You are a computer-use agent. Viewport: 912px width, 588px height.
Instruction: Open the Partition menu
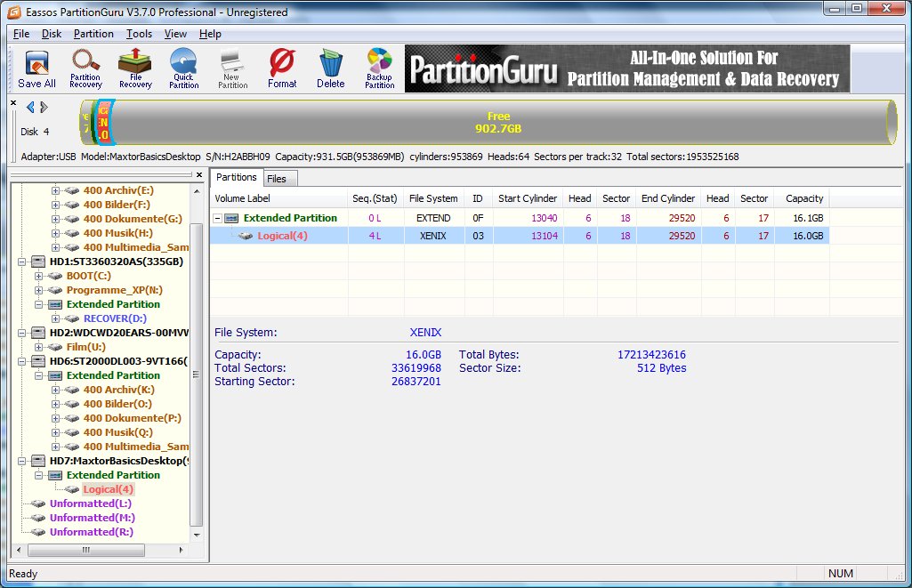(93, 34)
